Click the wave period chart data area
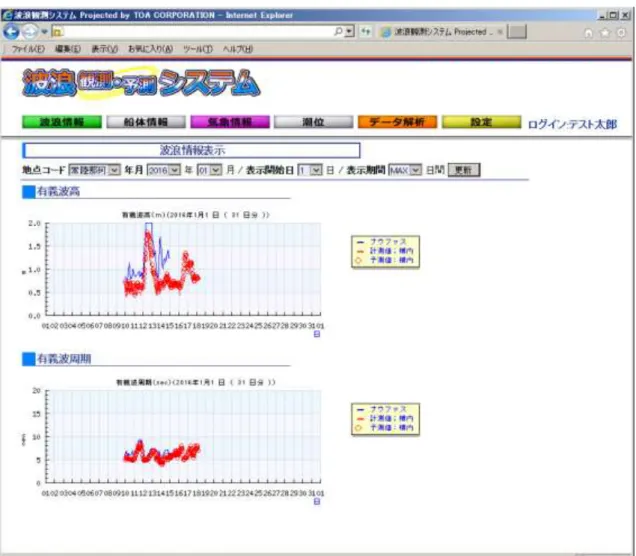This screenshot has height=556, width=636. pyautogui.click(x=184, y=436)
